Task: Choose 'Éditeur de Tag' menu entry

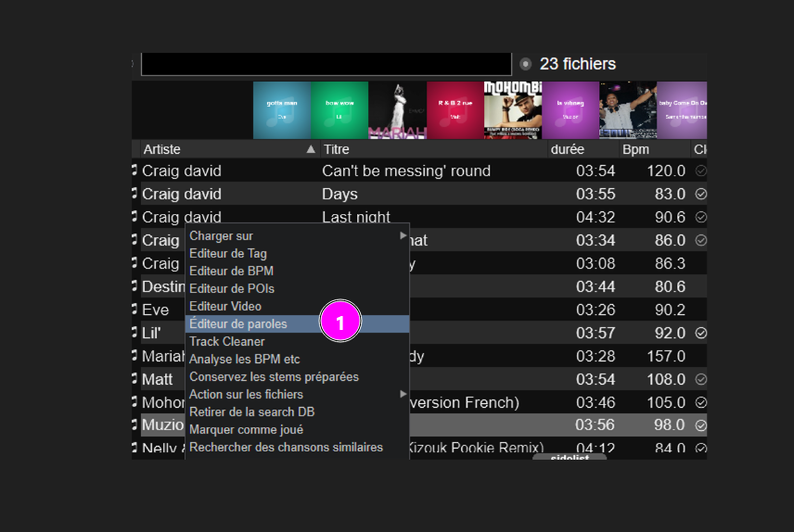Action: tap(228, 254)
